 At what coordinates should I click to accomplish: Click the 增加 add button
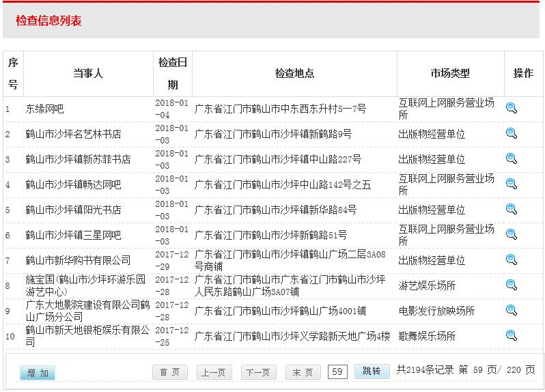[38, 373]
